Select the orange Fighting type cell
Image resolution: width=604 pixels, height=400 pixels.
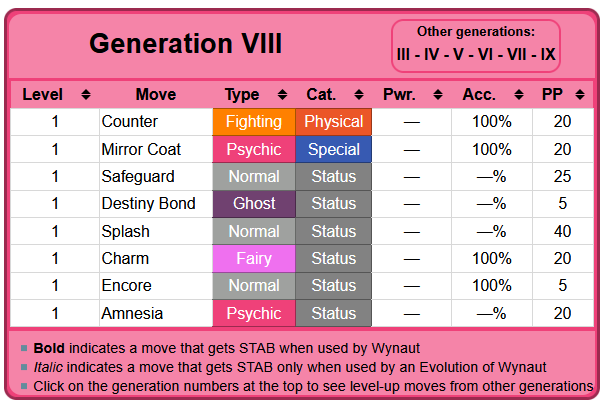(x=254, y=122)
